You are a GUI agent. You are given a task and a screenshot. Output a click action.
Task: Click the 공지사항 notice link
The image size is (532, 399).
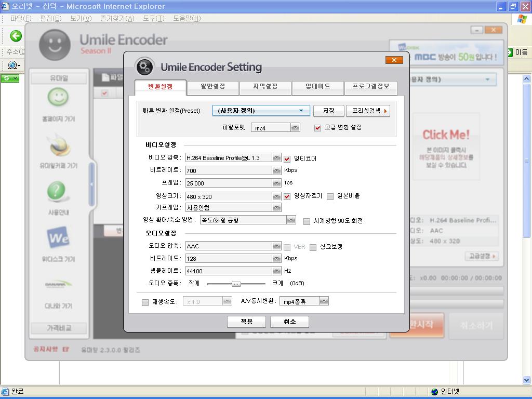coord(51,349)
